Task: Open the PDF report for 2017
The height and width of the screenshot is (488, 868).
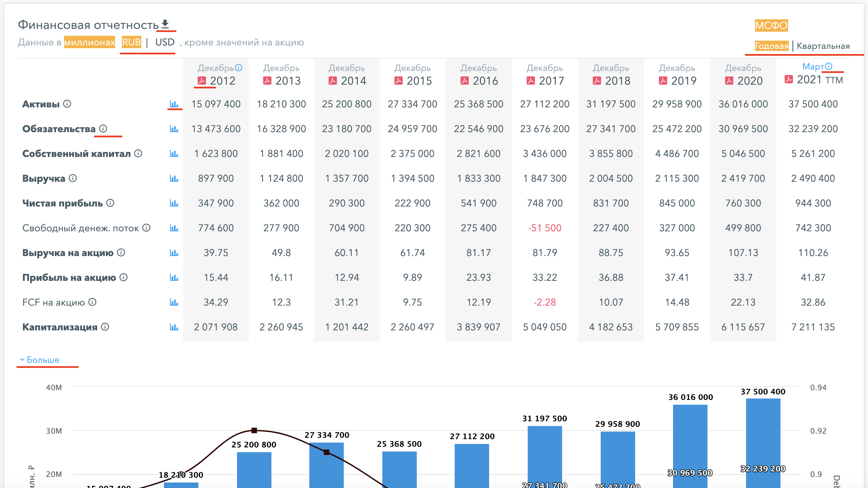Action: [x=531, y=81]
